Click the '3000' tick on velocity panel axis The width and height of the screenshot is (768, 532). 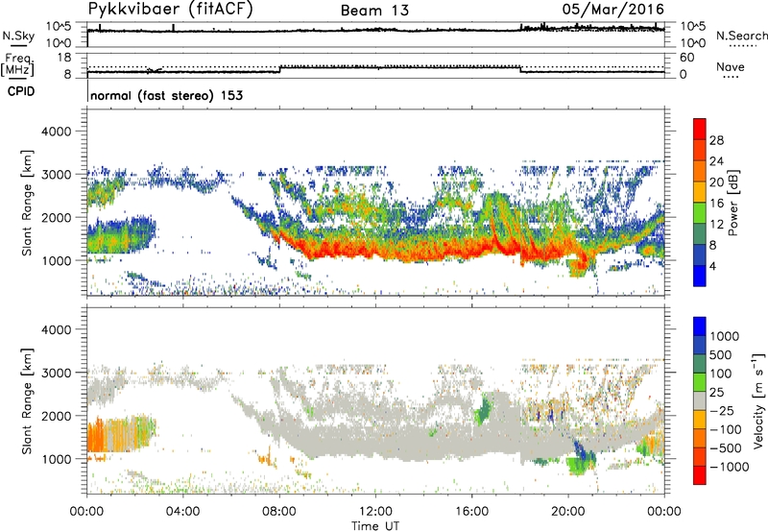57,373
